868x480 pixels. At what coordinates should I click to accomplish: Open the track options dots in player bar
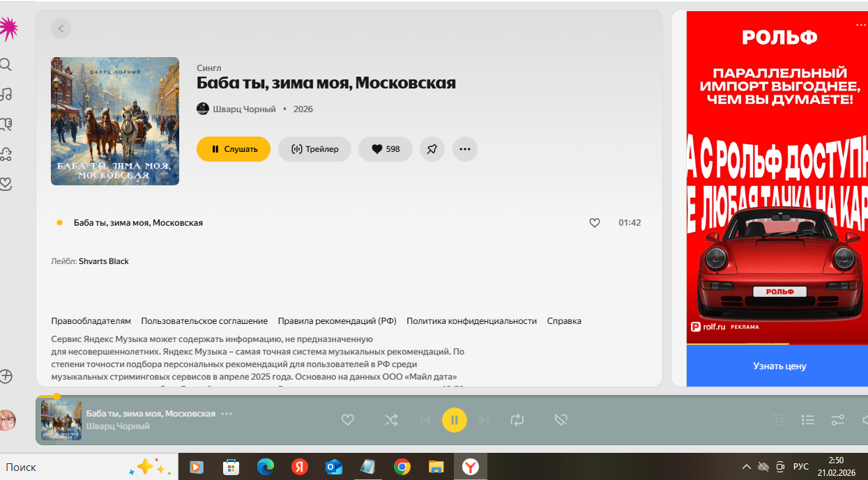pos(227,414)
